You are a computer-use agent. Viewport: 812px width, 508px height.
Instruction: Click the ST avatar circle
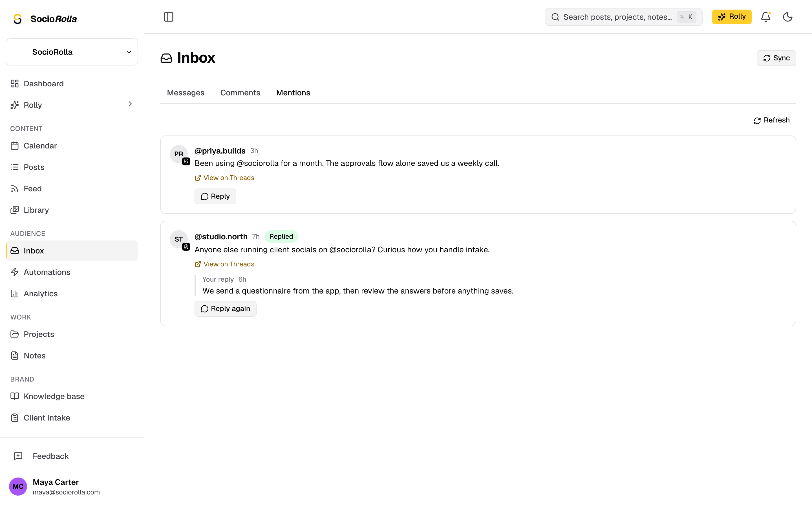(x=178, y=239)
